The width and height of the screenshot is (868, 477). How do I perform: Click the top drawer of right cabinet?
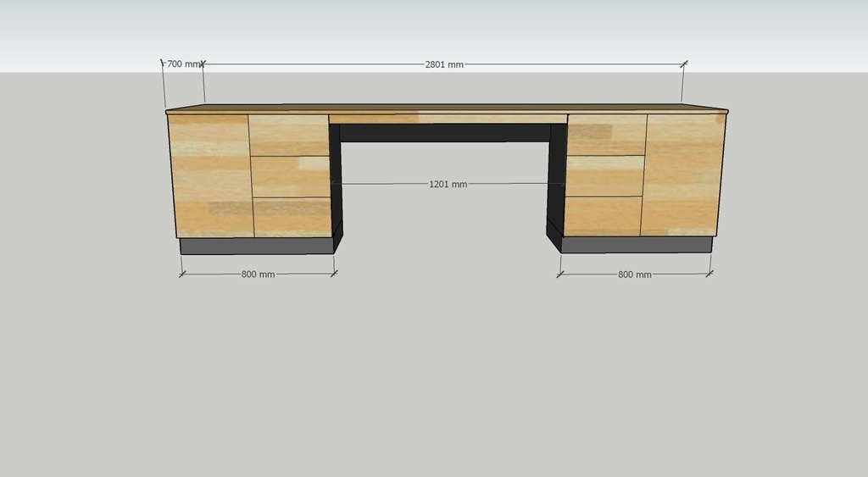(607, 135)
